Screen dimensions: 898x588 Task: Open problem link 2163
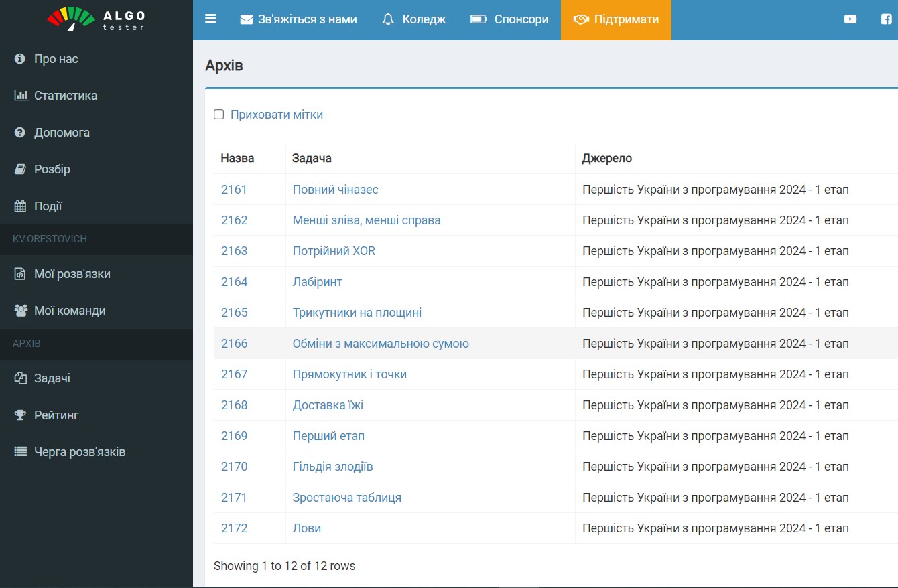point(234,251)
